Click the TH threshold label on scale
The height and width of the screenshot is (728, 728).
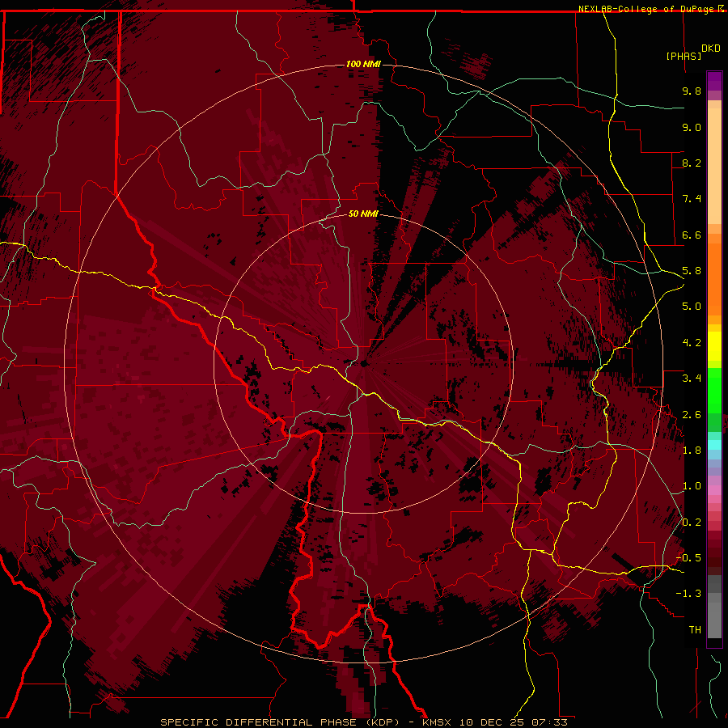[x=695, y=630]
